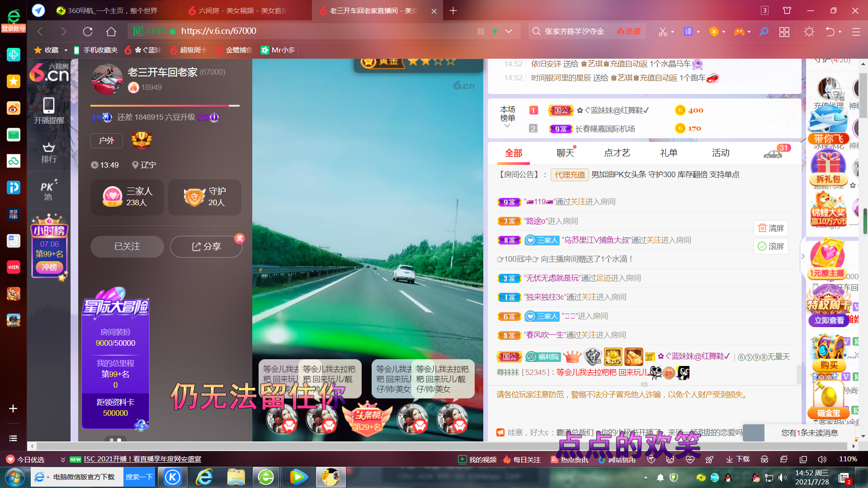The height and width of the screenshot is (488, 868).
Task: Click the 小时榜 冲榜 button
Action: [x=49, y=267]
